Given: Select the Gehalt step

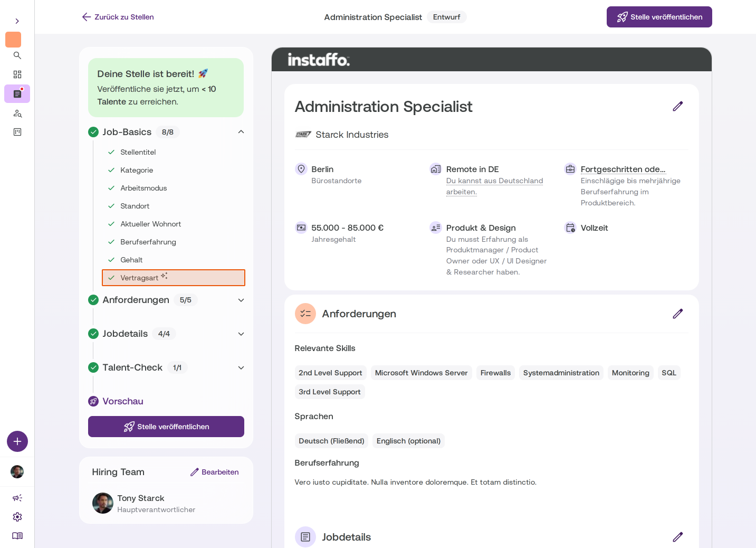Looking at the screenshot, I should [x=174, y=260].
